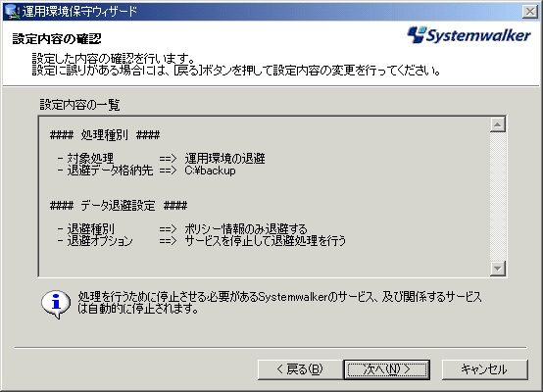Click the 退避種別 label
The height and width of the screenshot is (392, 543).
point(90,229)
